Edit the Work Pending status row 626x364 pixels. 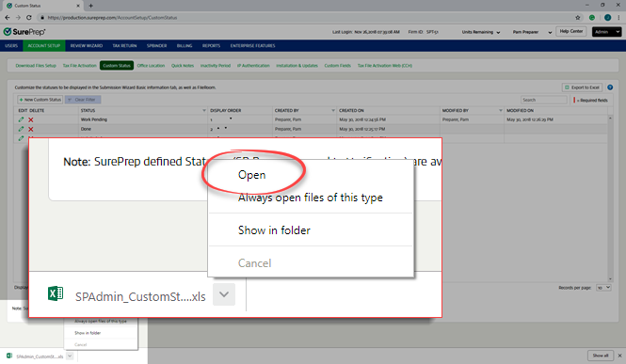click(21, 119)
